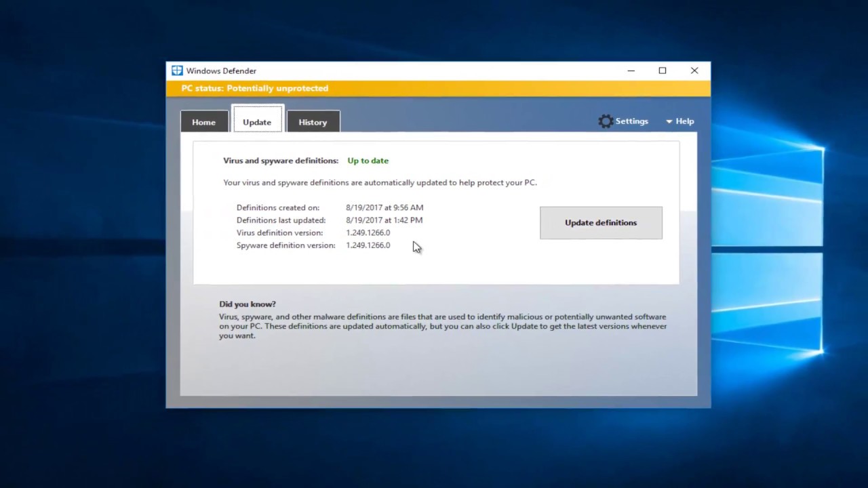Open the Settings link text
The height and width of the screenshot is (488, 868).
632,121
